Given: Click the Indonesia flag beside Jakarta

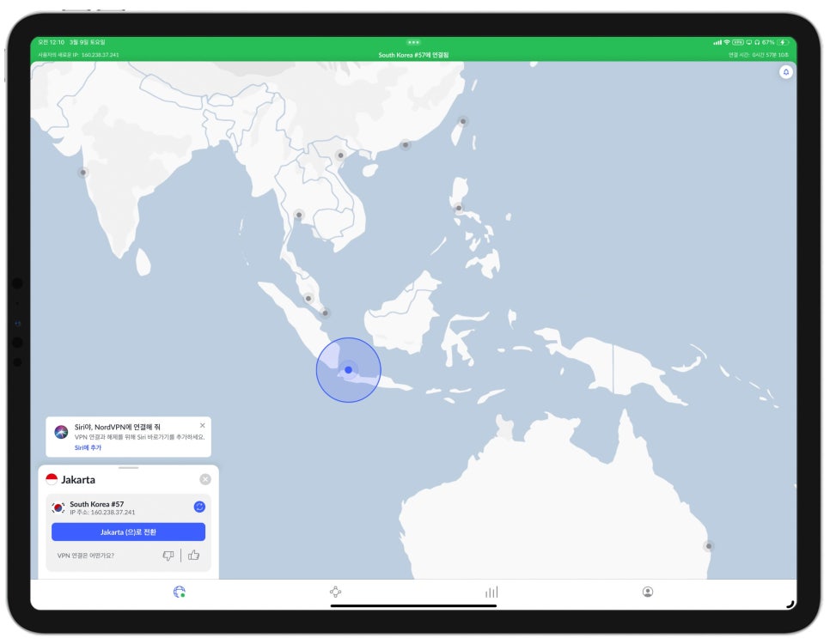Looking at the screenshot, I should pyautogui.click(x=52, y=479).
